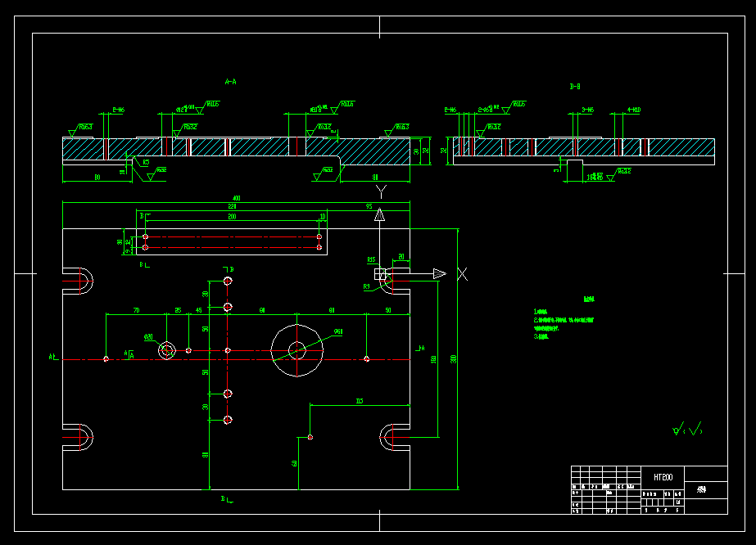Select the 70 dimension in plan view

coord(137,310)
